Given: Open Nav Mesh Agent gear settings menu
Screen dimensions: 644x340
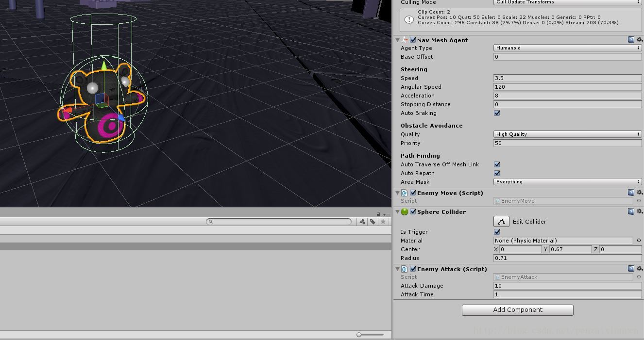Looking at the screenshot, I should pyautogui.click(x=640, y=40).
